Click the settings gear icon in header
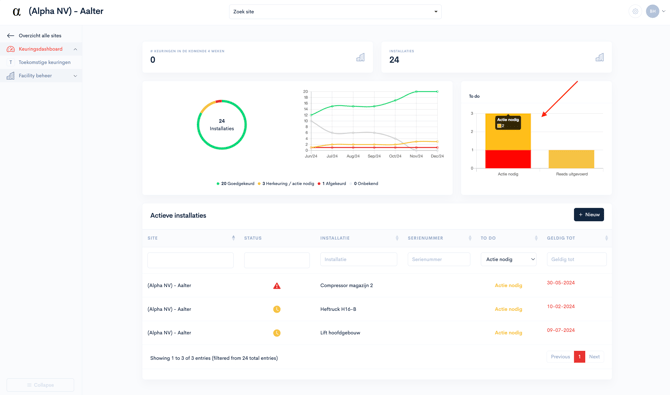 [x=635, y=12]
